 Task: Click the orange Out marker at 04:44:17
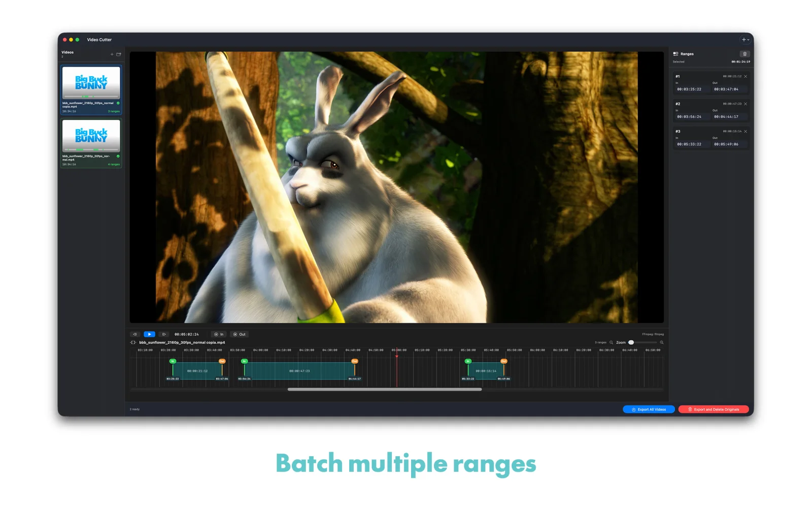pos(355,361)
